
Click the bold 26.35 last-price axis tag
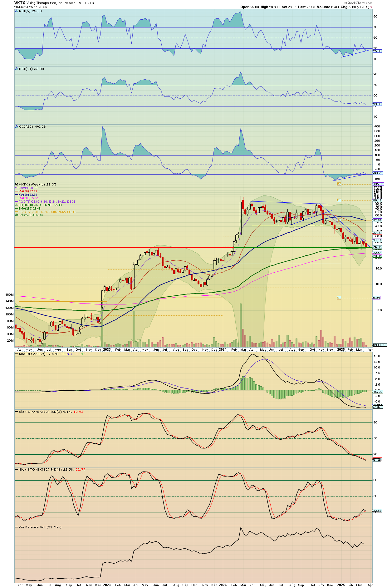point(377,247)
